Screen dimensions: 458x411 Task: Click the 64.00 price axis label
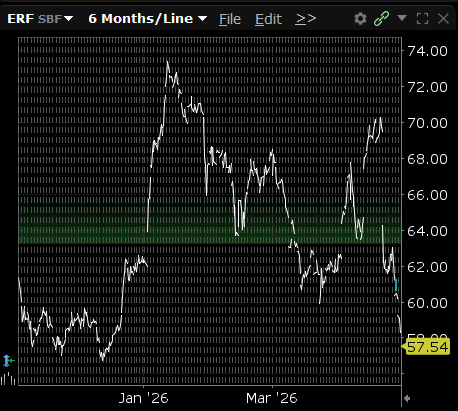point(427,231)
